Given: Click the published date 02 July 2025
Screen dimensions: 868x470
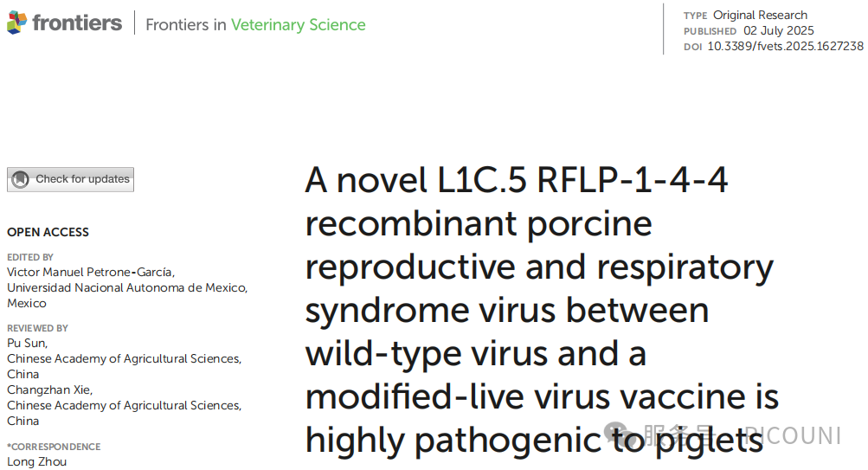Looking at the screenshot, I should coord(779,31).
